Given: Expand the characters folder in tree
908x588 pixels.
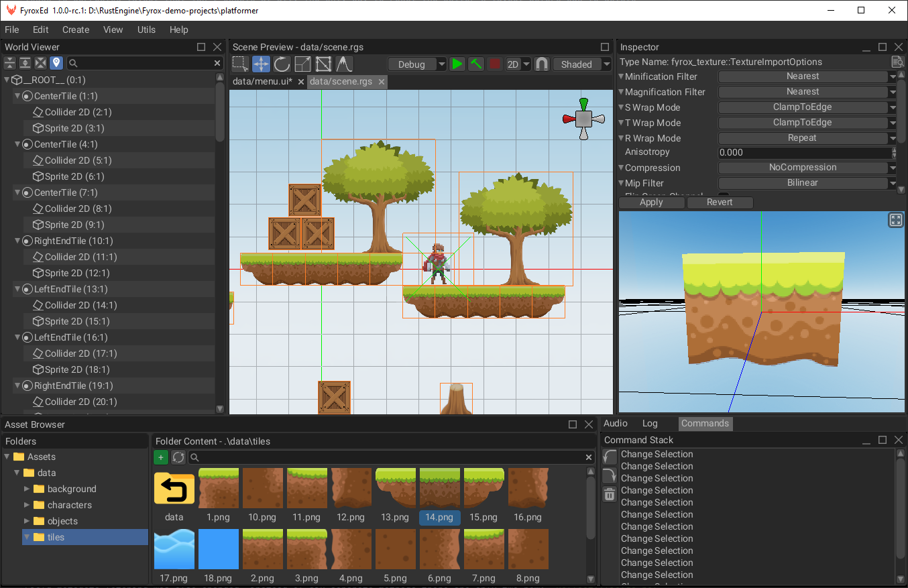Looking at the screenshot, I should [27, 505].
